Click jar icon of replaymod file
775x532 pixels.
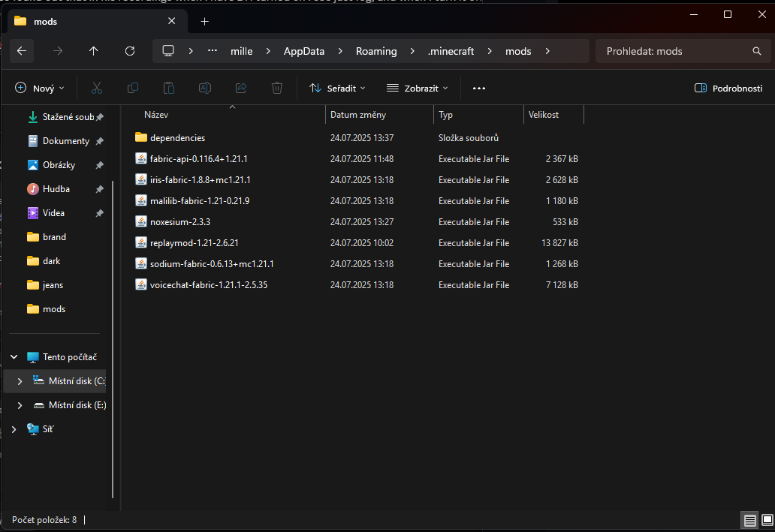[x=141, y=242]
